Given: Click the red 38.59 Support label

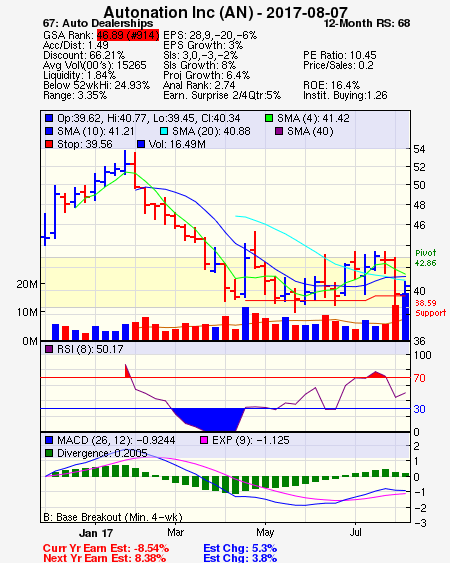Looking at the screenshot, I should [430, 308].
